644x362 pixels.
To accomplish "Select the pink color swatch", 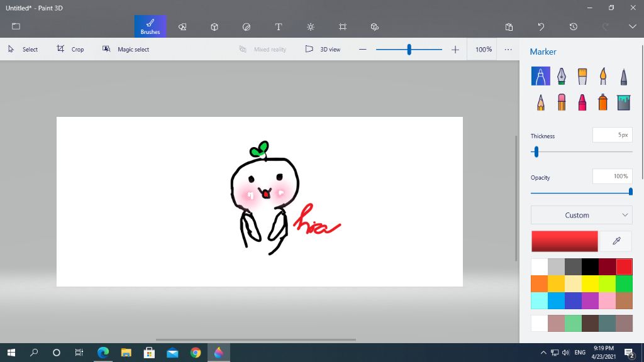I will click(x=607, y=300).
